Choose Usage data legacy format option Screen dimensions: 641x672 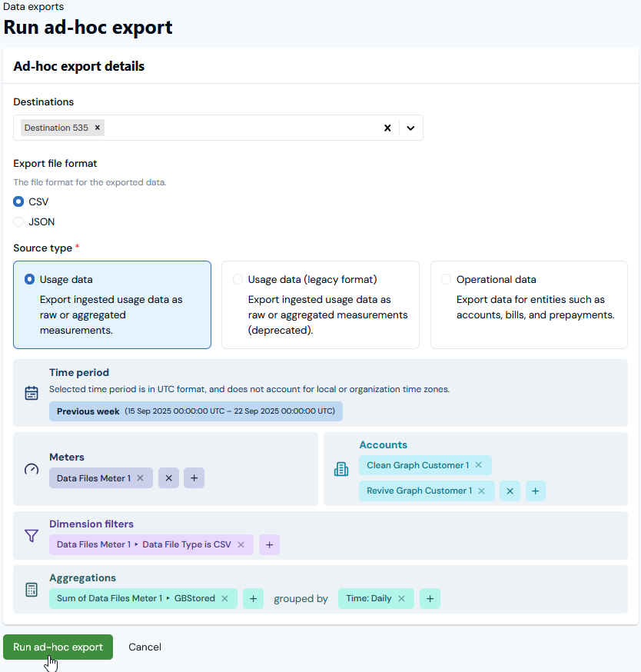(238, 280)
